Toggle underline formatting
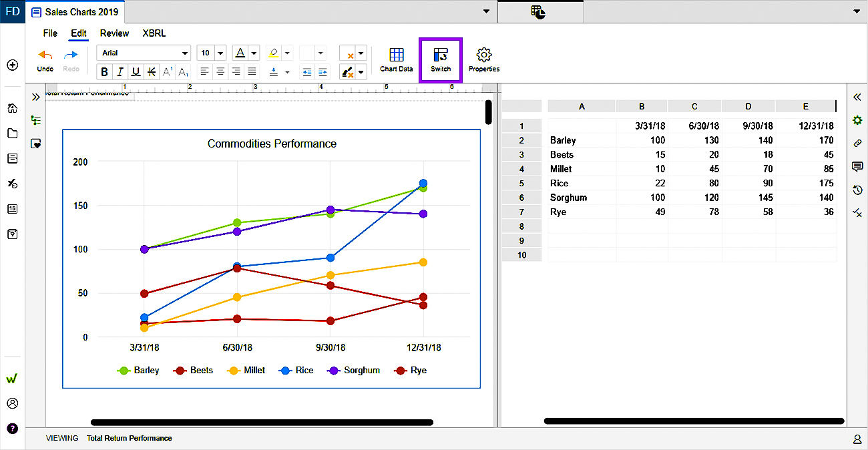This screenshot has height=450, width=868. pos(136,72)
